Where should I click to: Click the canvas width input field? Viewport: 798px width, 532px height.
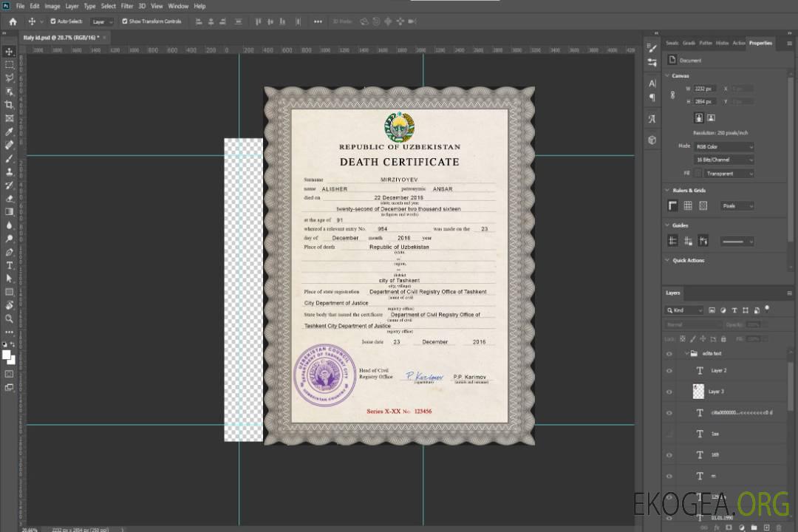(x=704, y=89)
